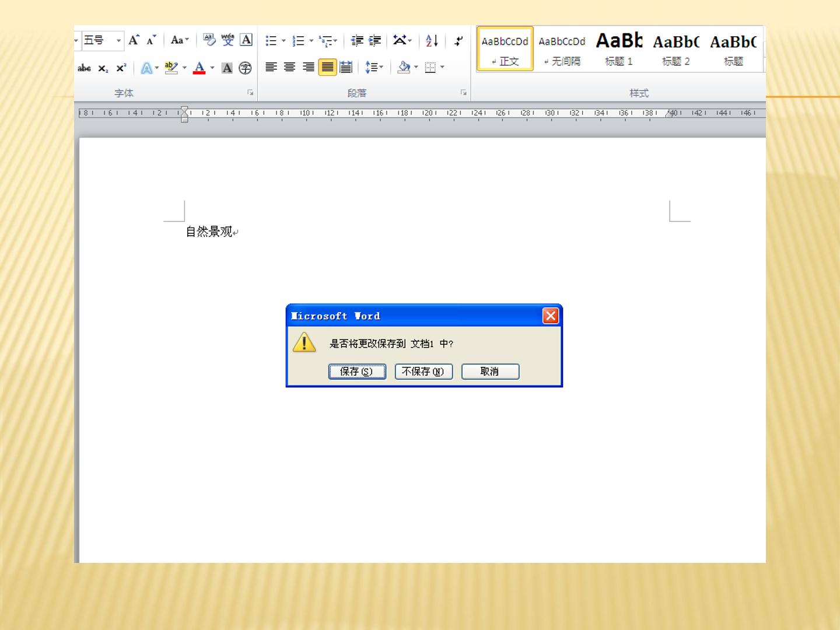Click the 取消 button in dialog

490,372
